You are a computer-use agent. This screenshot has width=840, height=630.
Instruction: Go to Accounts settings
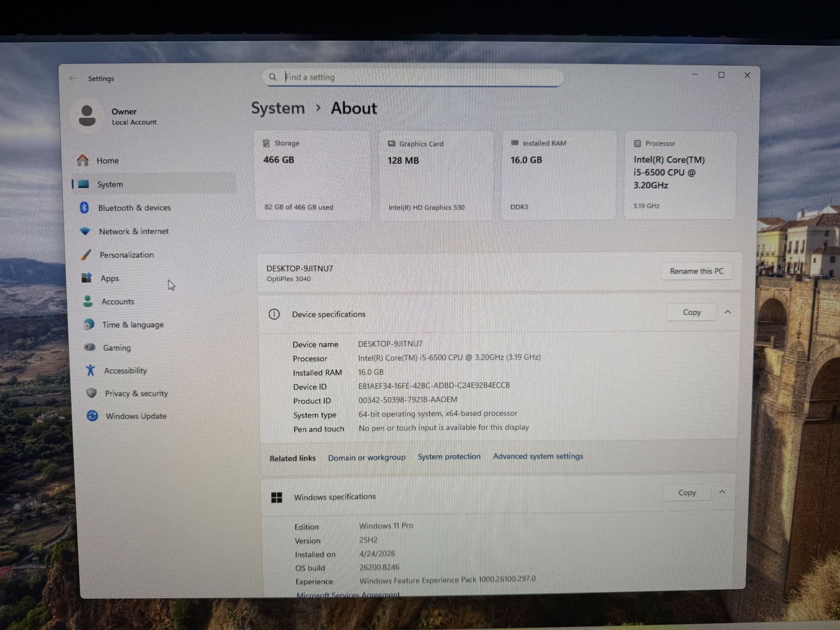(118, 301)
